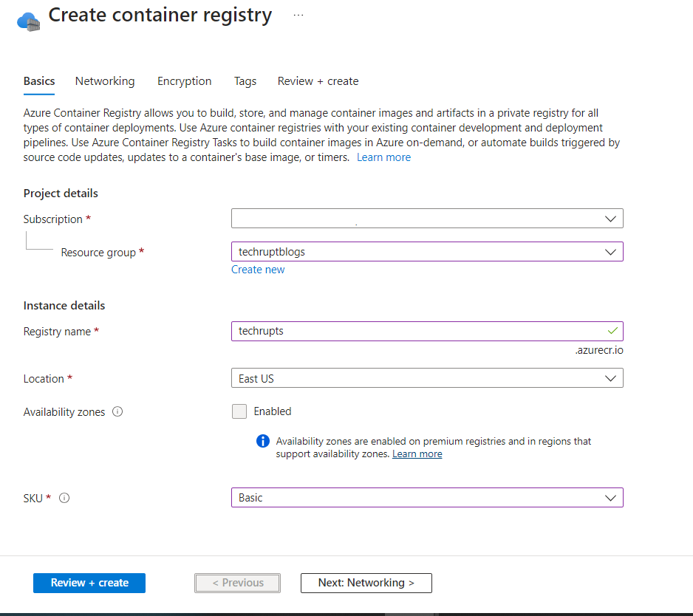Click the info icon beside SKU
Viewport: 693px width, 616px height.
64,498
